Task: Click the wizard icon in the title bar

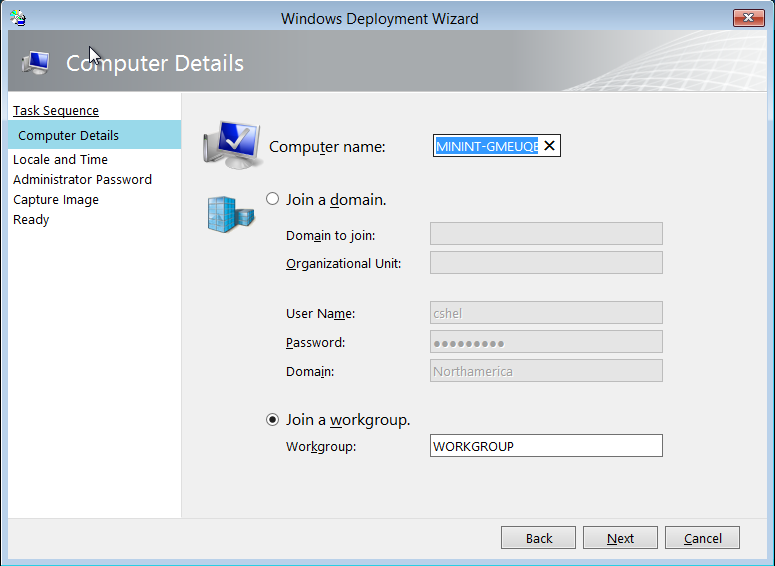Action: 18,18
